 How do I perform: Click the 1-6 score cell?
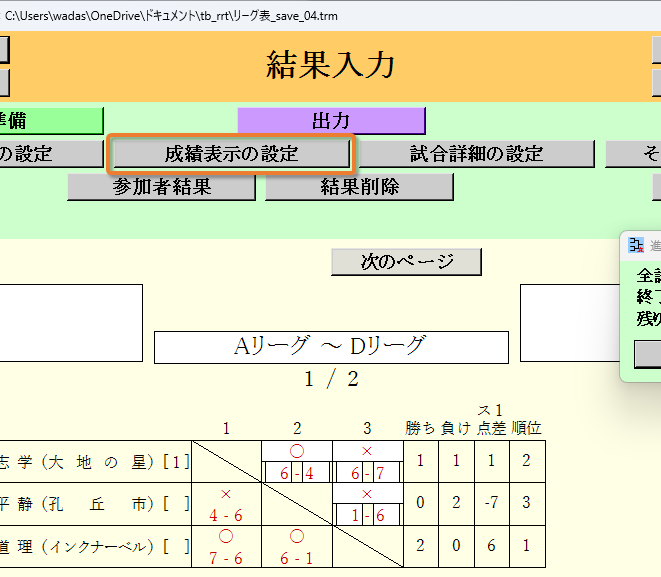point(368,515)
